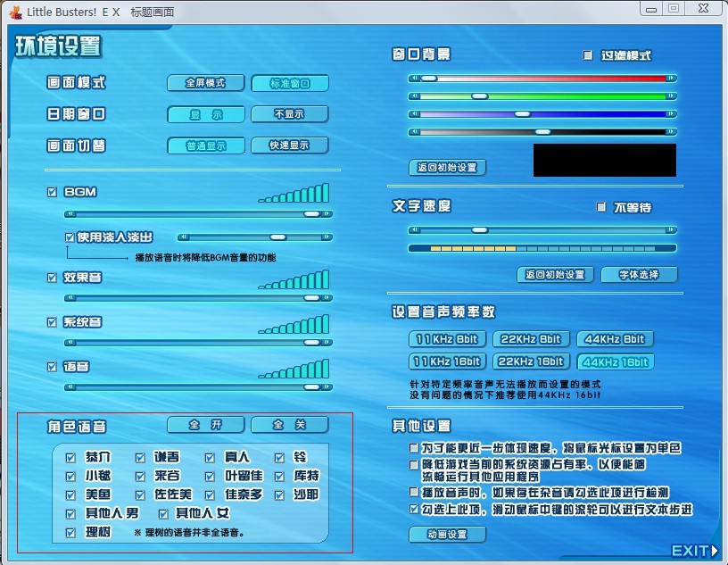Click left arrow of BGM volume slider
Screen dimensions: 728x565
point(70,213)
